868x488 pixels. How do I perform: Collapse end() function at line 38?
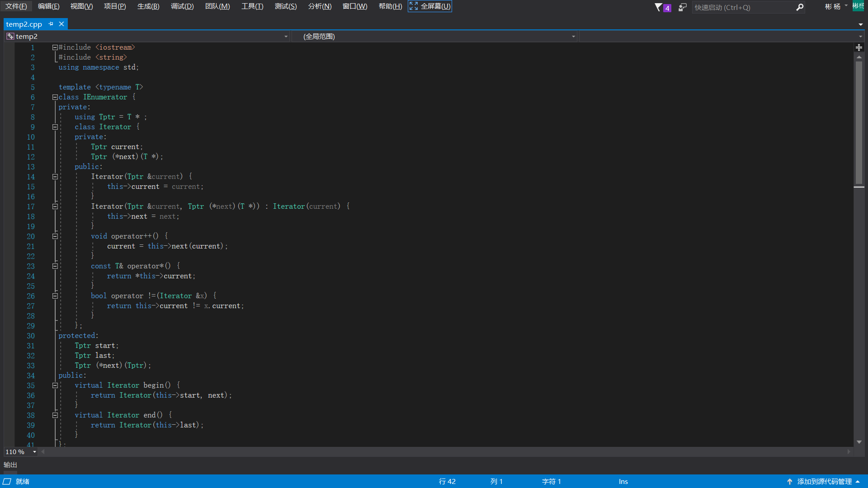coord(55,415)
